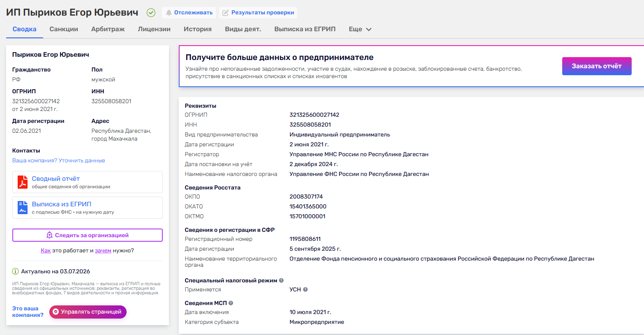Open Результаты проверки

click(258, 13)
